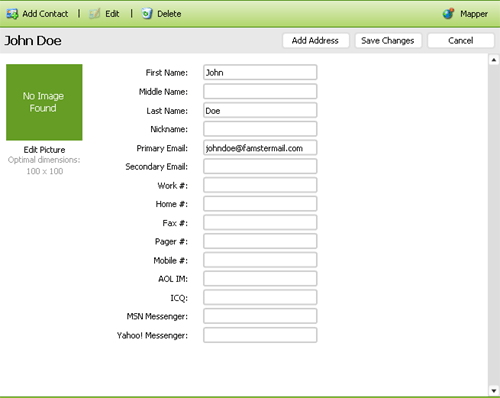Click into the Middle Name field

point(260,91)
